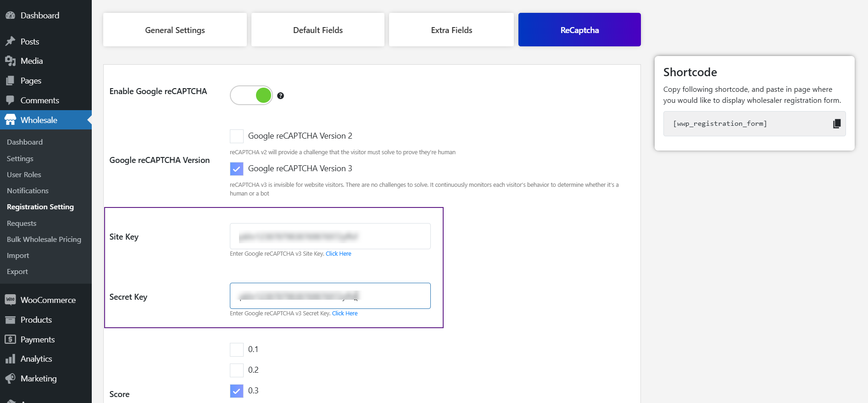Focus the Site Key input field
The width and height of the screenshot is (868, 403).
coord(330,236)
